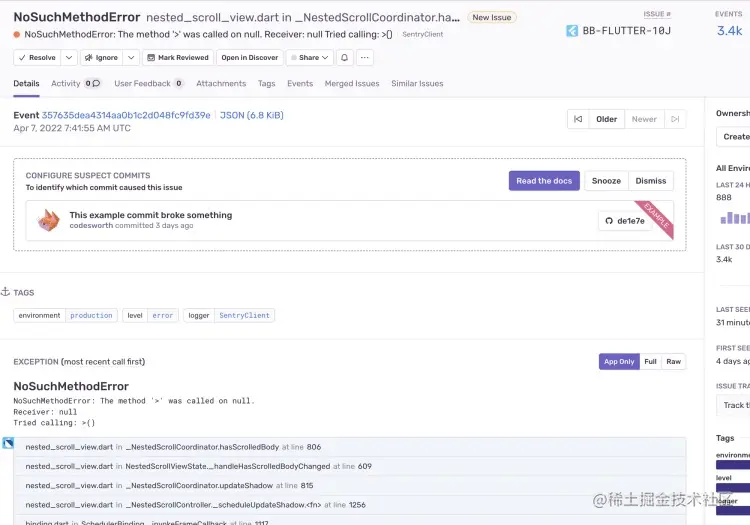Image resolution: width=750 pixels, height=525 pixels.
Task: Filter by the error level value
Action: click(x=163, y=316)
